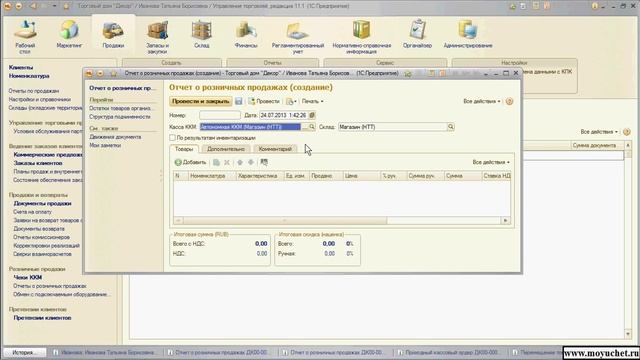This screenshot has height=360, width=640.
Task: Click the История button in bottom bar
Action: coord(24,352)
